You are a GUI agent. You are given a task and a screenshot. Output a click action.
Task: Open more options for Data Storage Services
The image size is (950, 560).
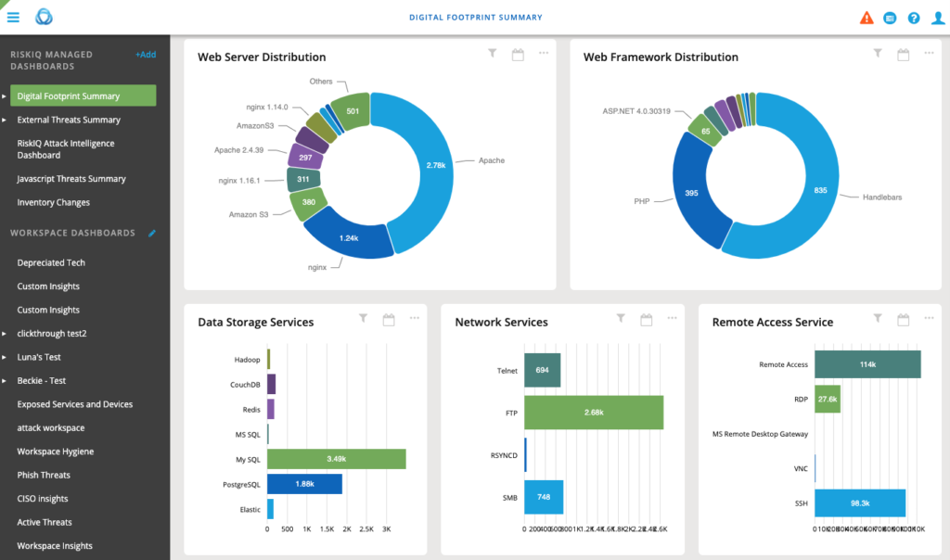click(x=415, y=318)
